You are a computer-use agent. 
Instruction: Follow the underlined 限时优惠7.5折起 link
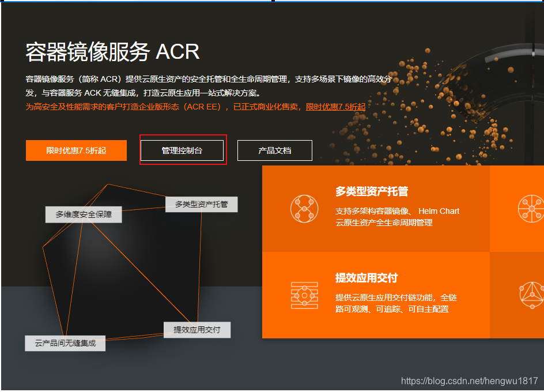tap(335, 107)
